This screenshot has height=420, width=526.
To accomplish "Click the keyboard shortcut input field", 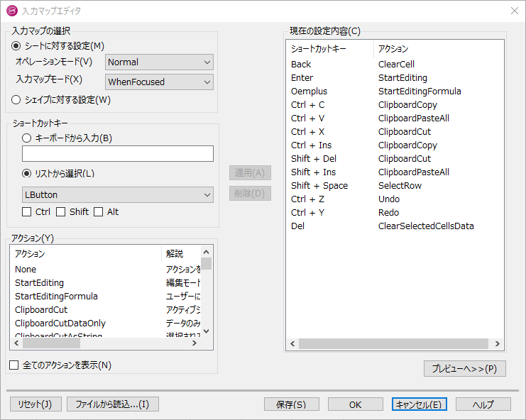I will [118, 154].
